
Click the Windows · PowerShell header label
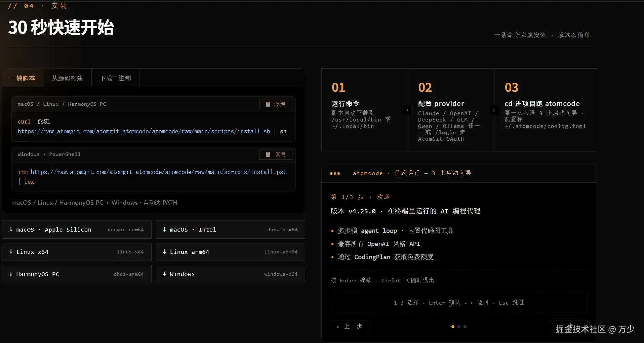click(49, 154)
